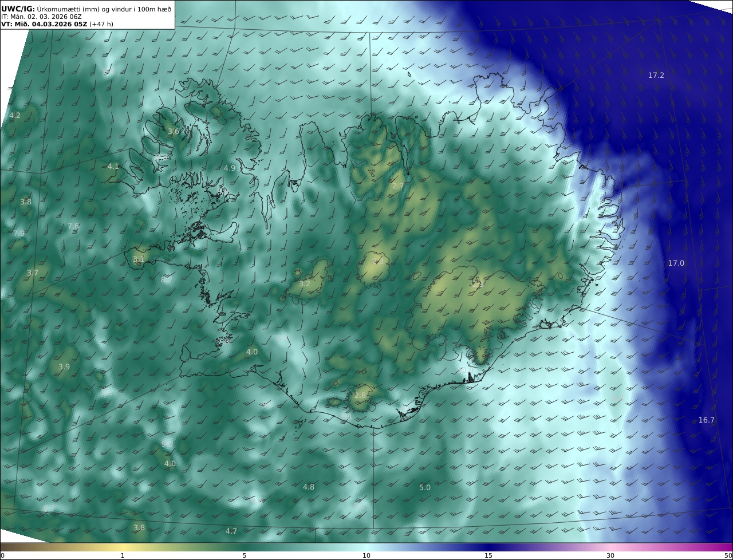Click the 3.9 value label

[x=64, y=366]
